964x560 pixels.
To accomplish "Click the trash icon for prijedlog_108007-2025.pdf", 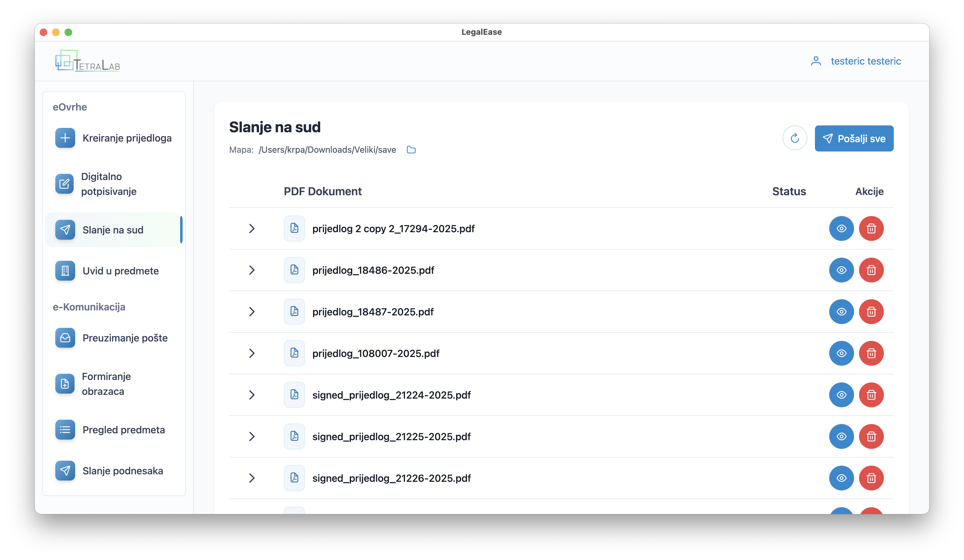I will click(x=871, y=353).
